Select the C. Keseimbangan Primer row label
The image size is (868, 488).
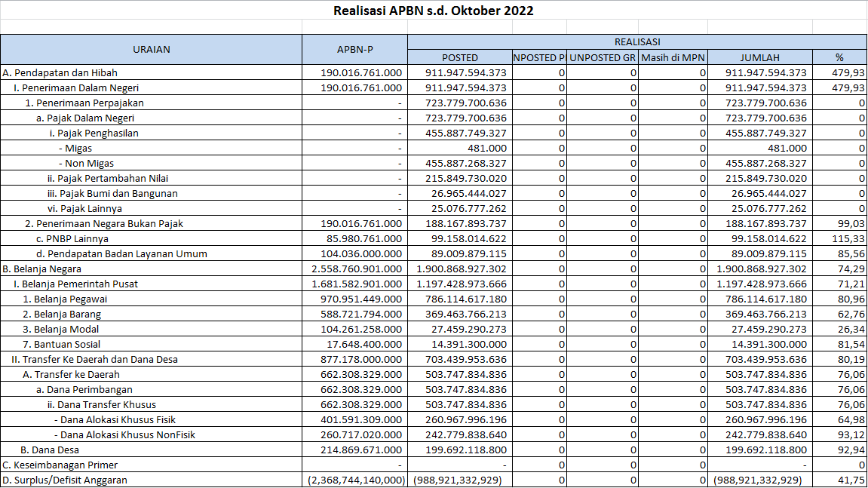point(60,465)
